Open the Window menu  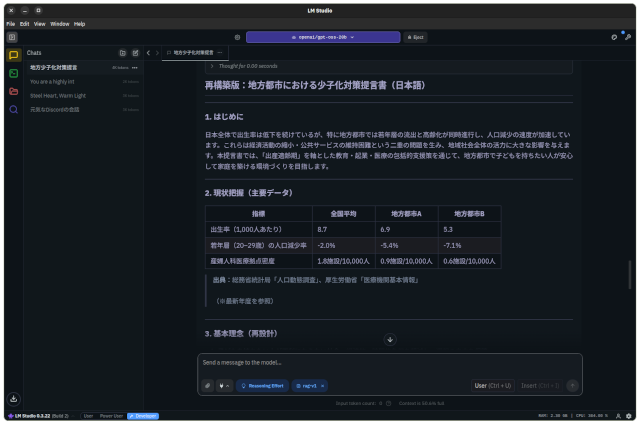click(x=60, y=24)
